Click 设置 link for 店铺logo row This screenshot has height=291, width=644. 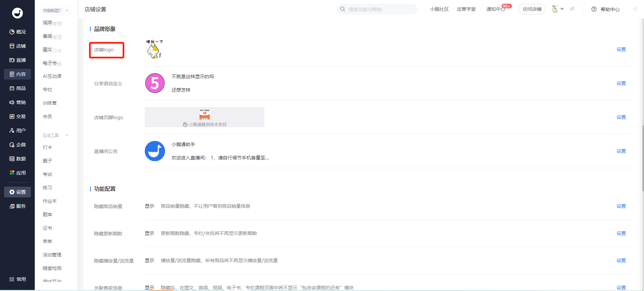[621, 49]
